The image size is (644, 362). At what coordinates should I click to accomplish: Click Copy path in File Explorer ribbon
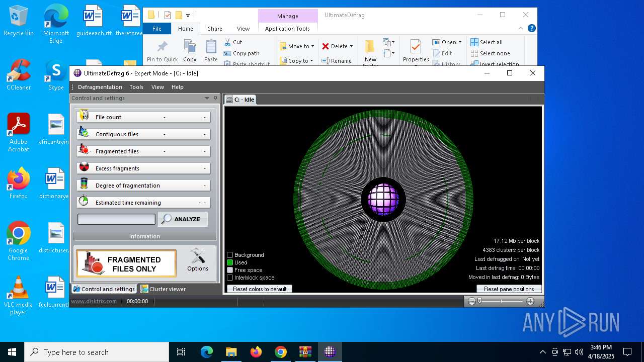pyautogui.click(x=242, y=53)
